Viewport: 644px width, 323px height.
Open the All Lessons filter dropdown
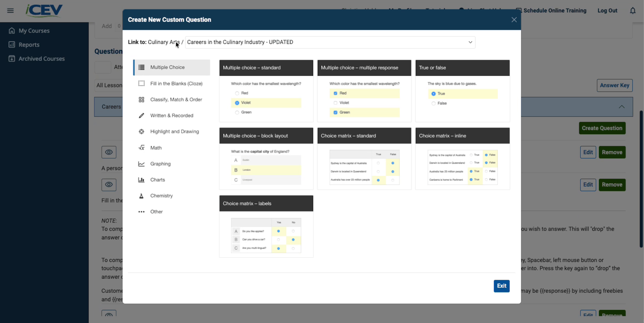[109, 85]
